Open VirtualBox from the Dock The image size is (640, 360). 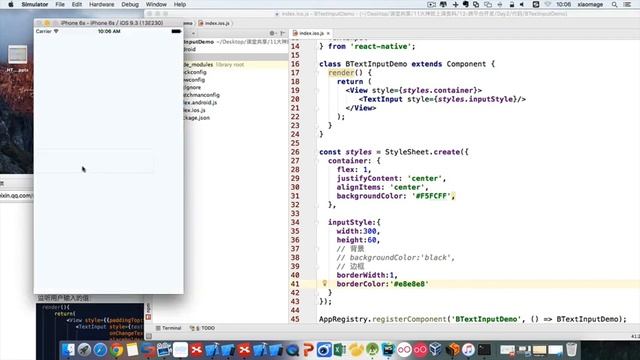pyautogui.click(x=436, y=350)
